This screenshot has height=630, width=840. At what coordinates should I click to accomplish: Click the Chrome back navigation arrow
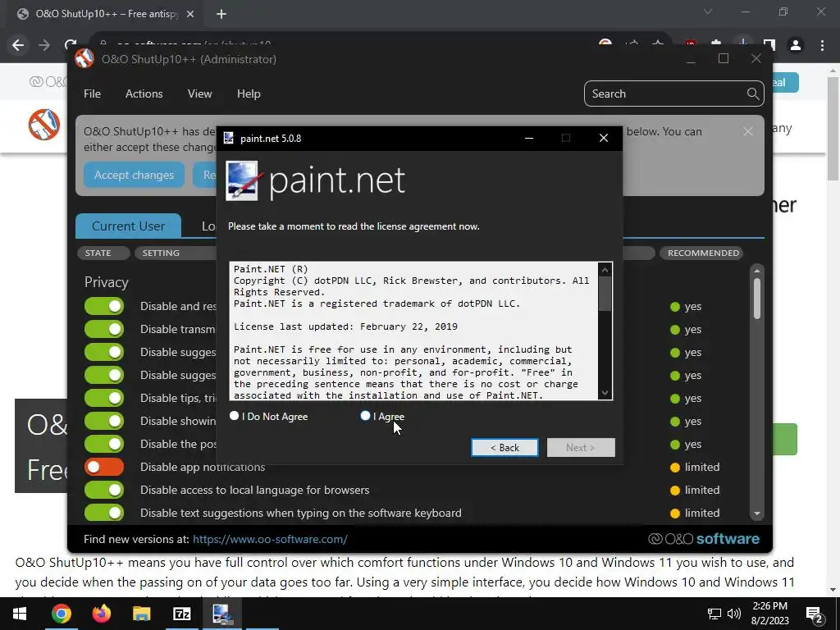point(18,46)
